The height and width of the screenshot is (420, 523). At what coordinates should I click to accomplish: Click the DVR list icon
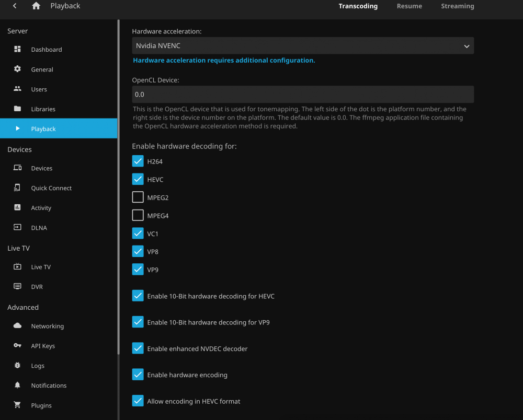(17, 286)
